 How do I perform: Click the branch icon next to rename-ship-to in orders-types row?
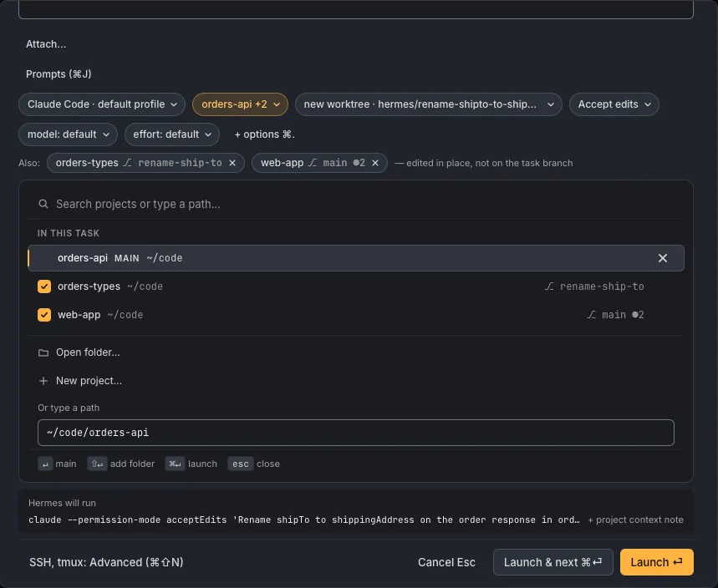coord(549,286)
